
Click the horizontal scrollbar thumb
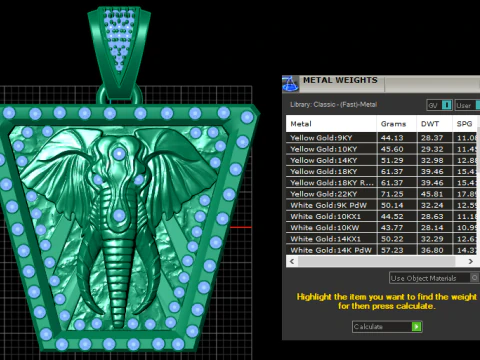377,261
